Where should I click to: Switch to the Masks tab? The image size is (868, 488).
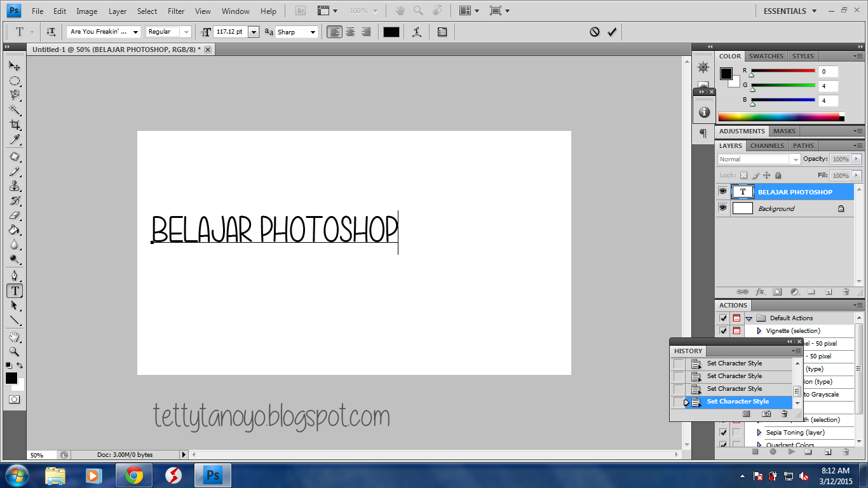(x=784, y=132)
